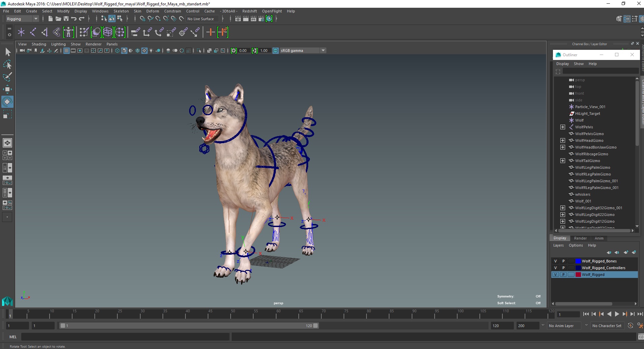Image resolution: width=644 pixels, height=349 pixels.
Task: Expand the WolfLLegDigit22Gizmo node
Action: click(563, 215)
